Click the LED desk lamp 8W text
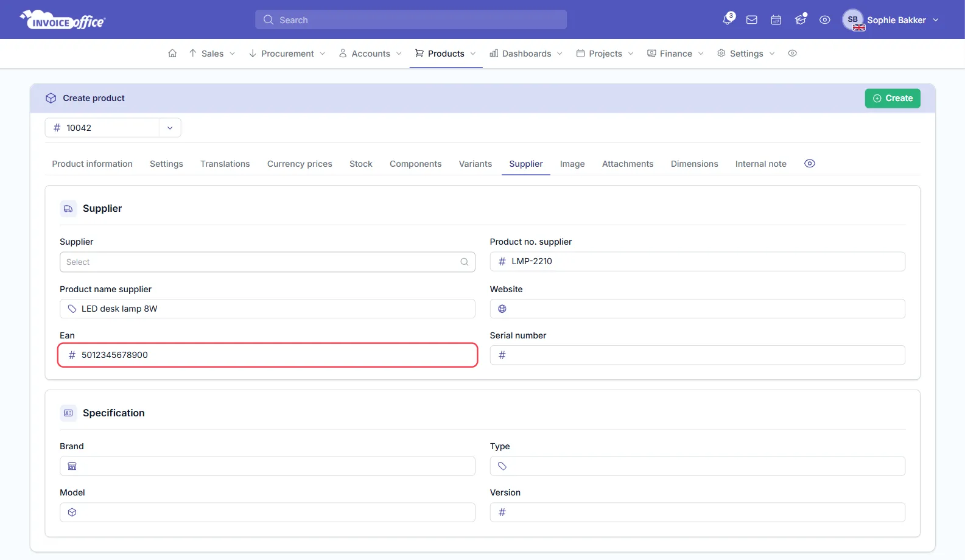The width and height of the screenshot is (965, 560). 119,309
